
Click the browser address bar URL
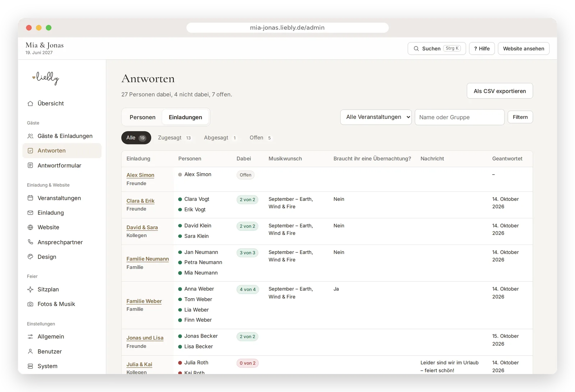point(287,28)
